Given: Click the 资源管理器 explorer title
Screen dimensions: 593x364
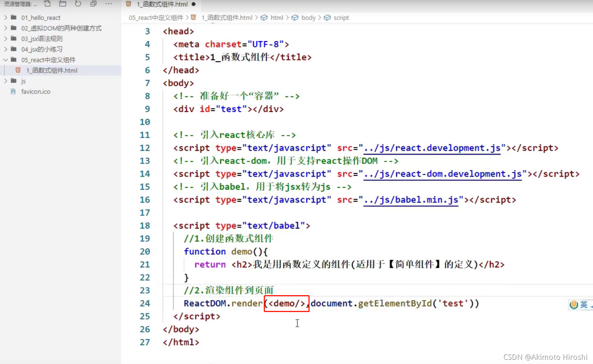Looking at the screenshot, I should point(17,4).
